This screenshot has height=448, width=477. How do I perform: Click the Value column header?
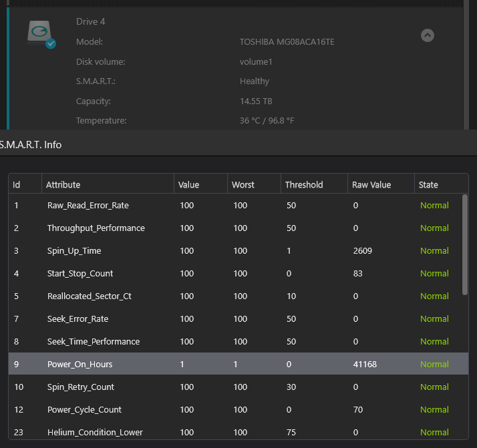pos(200,184)
